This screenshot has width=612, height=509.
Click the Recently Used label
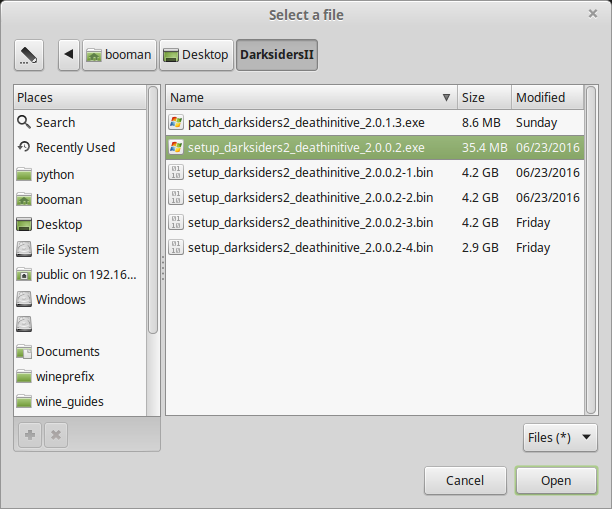[75, 148]
